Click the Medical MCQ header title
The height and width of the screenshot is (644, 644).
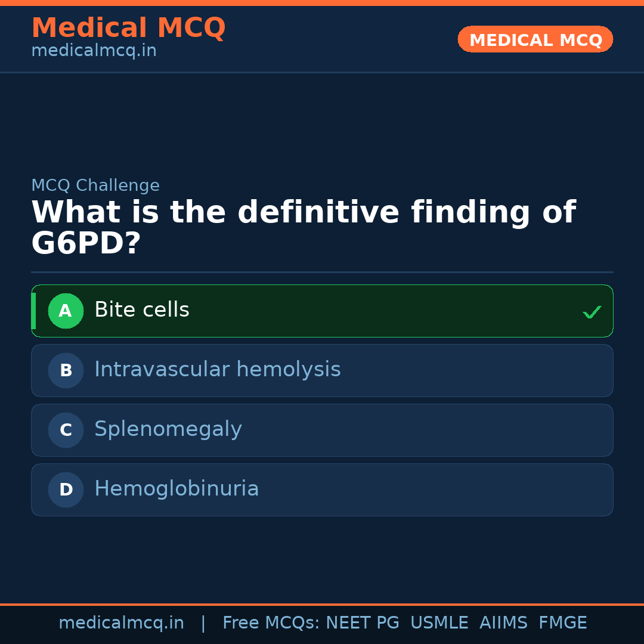point(128,28)
